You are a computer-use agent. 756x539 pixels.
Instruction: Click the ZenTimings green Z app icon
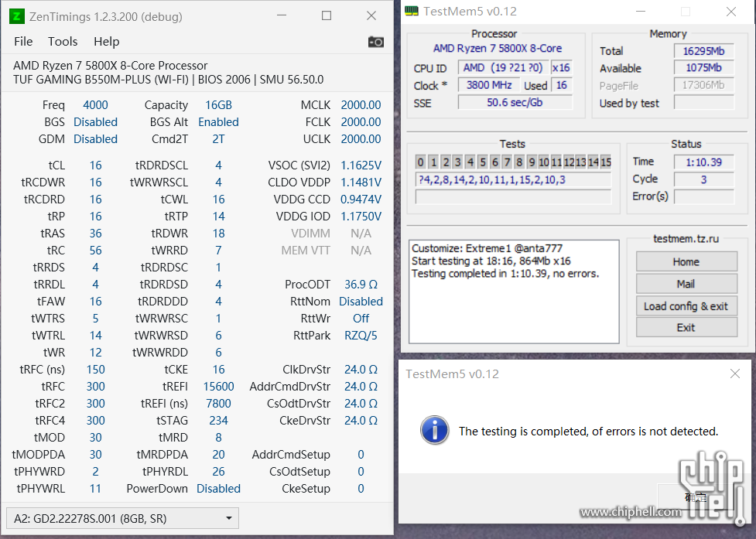click(x=17, y=16)
